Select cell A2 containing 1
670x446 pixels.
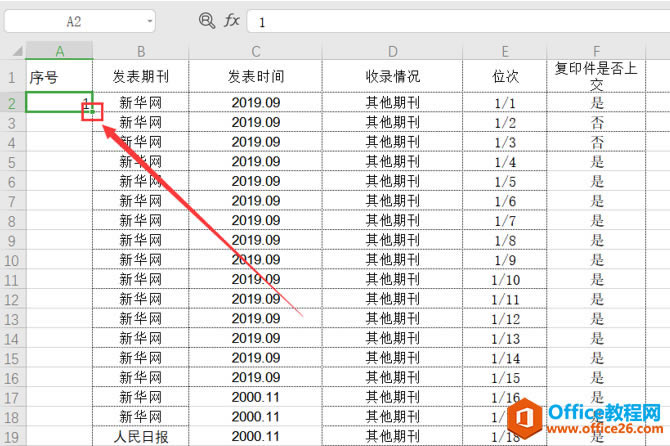click(59, 103)
